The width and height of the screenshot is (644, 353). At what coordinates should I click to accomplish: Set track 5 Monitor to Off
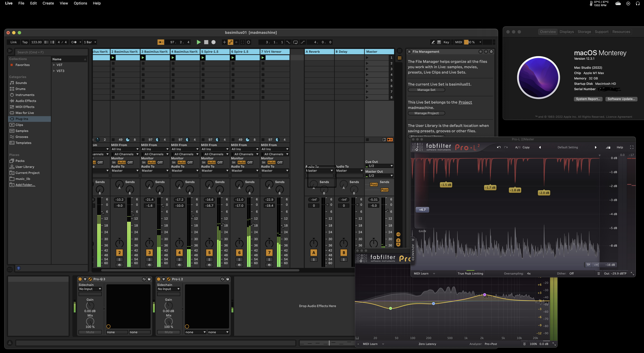pos(220,162)
